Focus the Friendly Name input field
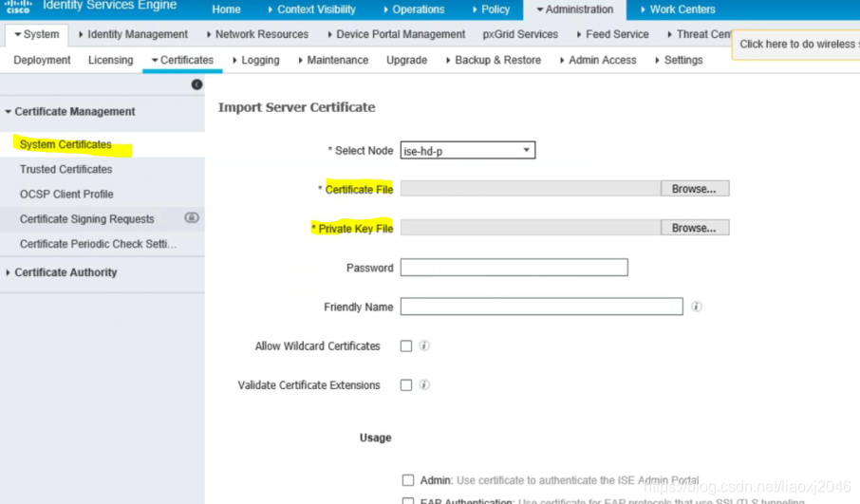The height and width of the screenshot is (504, 860). tap(541, 306)
